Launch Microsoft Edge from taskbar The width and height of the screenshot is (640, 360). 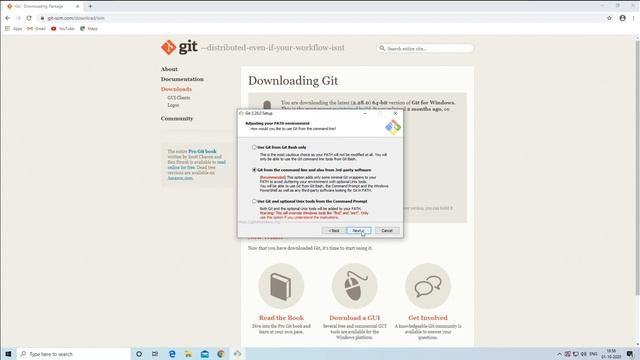(172, 354)
